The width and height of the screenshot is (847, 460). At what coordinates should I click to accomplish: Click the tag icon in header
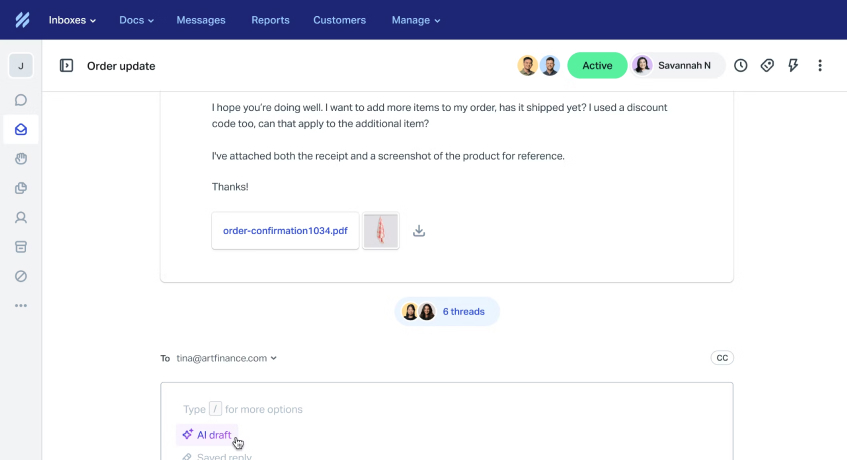tap(767, 66)
